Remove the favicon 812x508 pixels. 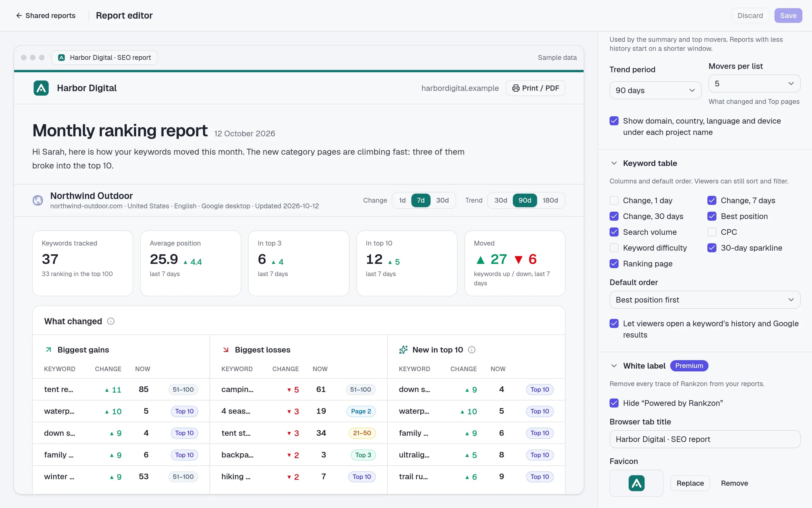tap(734, 483)
